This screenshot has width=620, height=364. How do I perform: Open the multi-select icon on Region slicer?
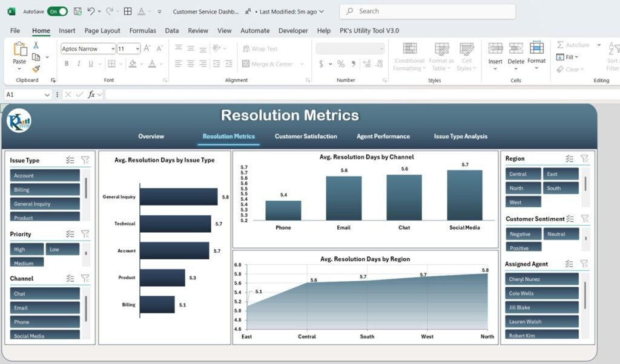[x=569, y=159]
